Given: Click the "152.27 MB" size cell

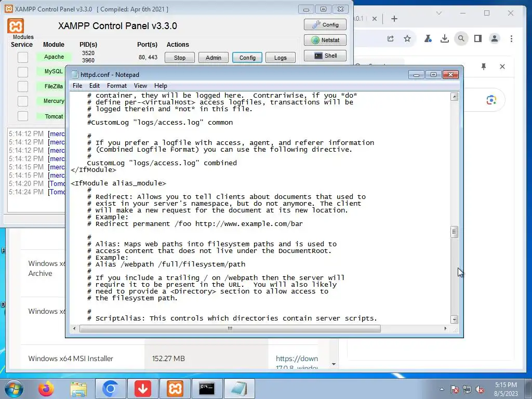Looking at the screenshot, I should tap(168, 358).
